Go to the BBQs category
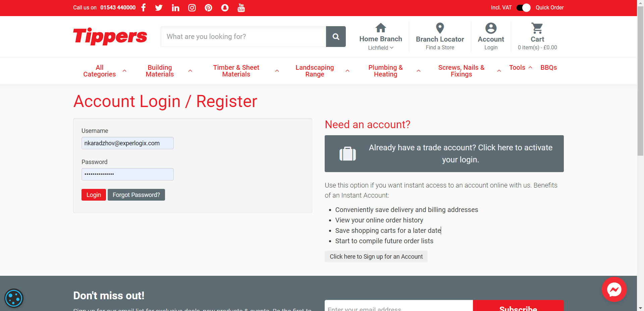 [x=549, y=67]
